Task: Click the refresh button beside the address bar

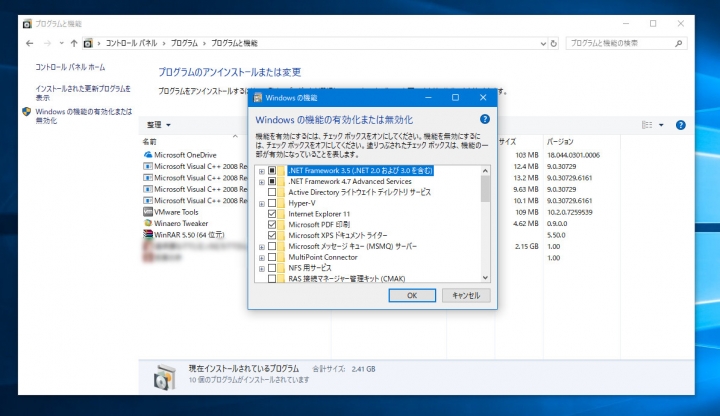Action: click(554, 43)
